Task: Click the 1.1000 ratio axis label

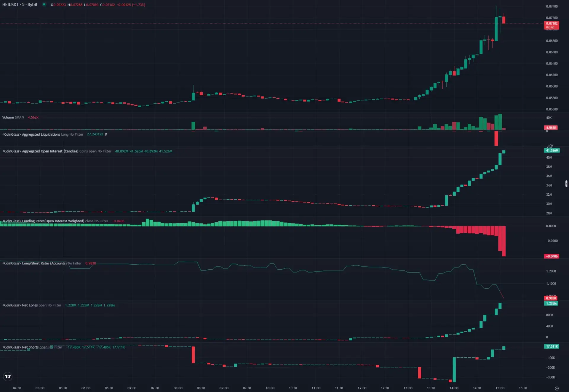Action: click(551, 284)
